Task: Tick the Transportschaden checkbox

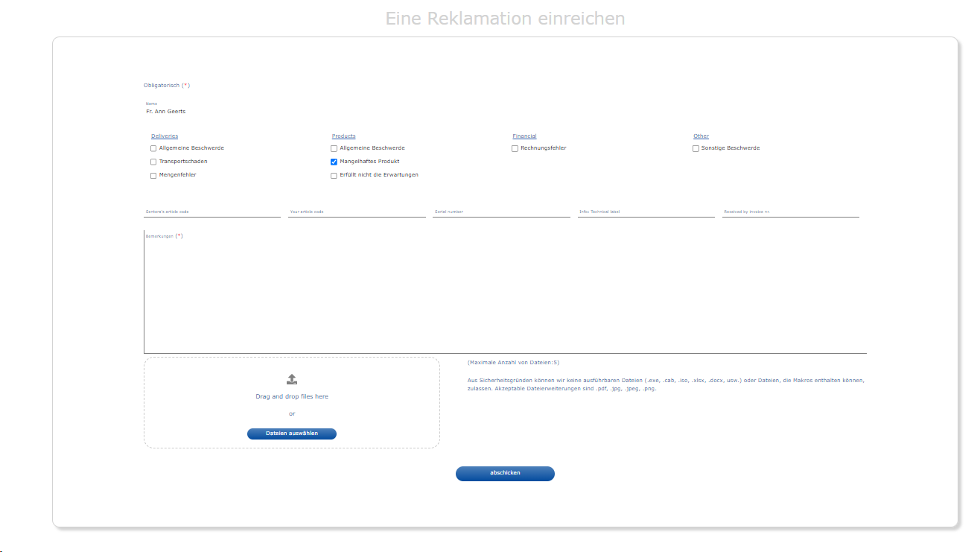Action: pos(153,162)
